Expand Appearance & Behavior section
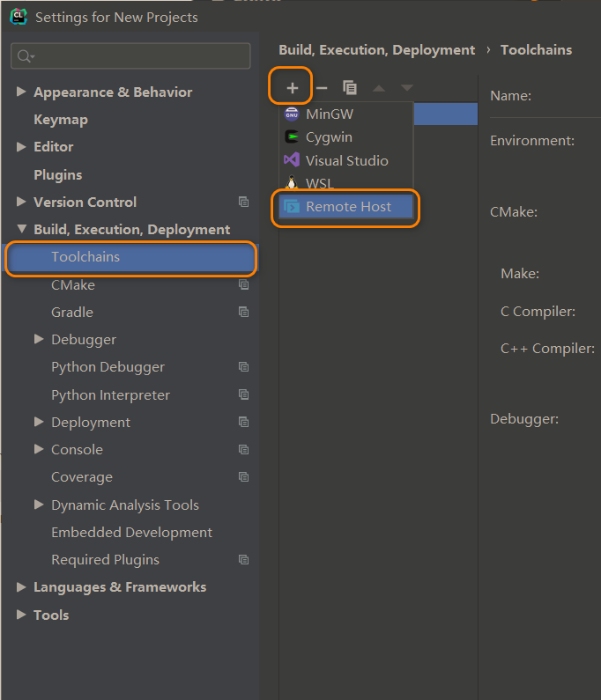 (x=21, y=92)
